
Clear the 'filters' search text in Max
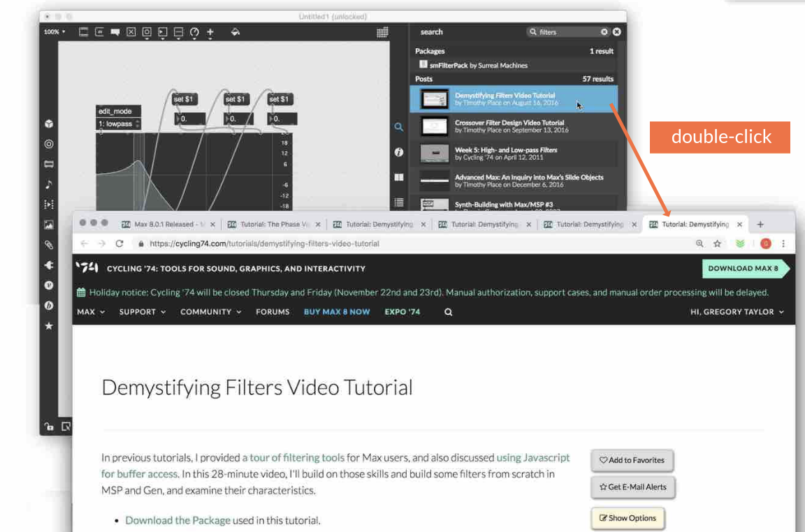[x=604, y=32]
